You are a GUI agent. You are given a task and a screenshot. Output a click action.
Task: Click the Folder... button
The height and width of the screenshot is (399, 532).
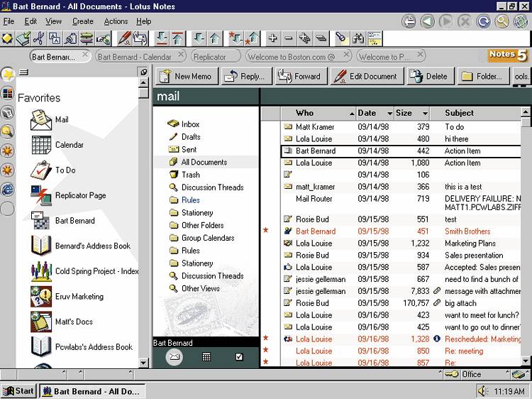click(484, 77)
